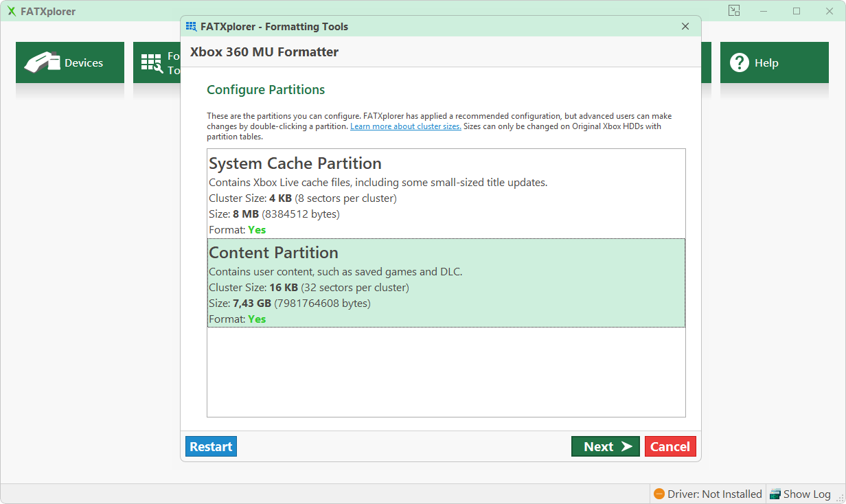
Task: Select the Content Partition entry
Action: click(446, 283)
